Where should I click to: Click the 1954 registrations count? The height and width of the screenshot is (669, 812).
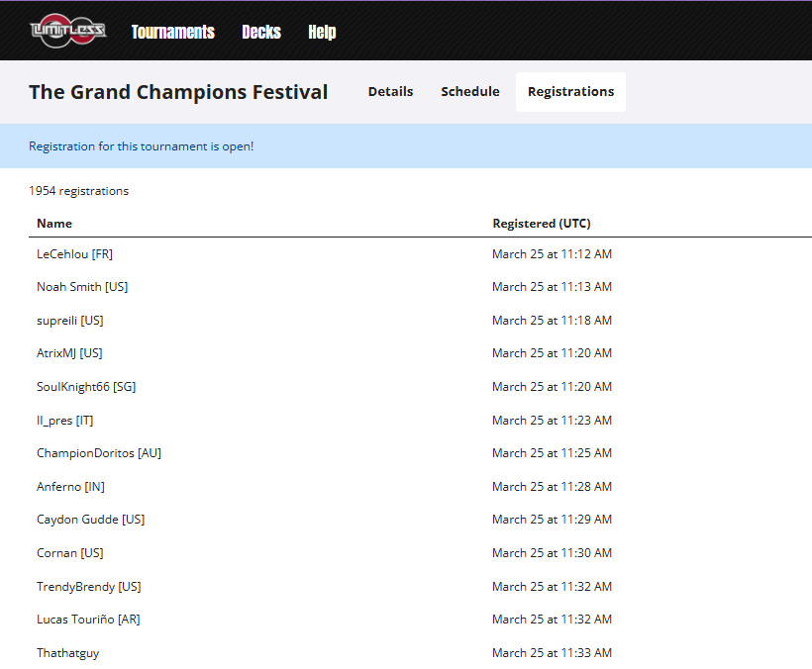point(78,191)
